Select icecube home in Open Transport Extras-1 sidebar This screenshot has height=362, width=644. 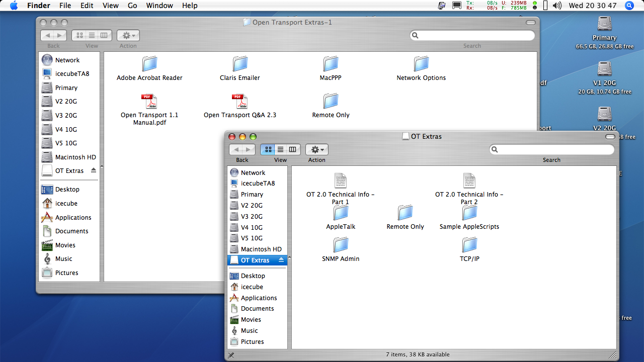[69, 203]
